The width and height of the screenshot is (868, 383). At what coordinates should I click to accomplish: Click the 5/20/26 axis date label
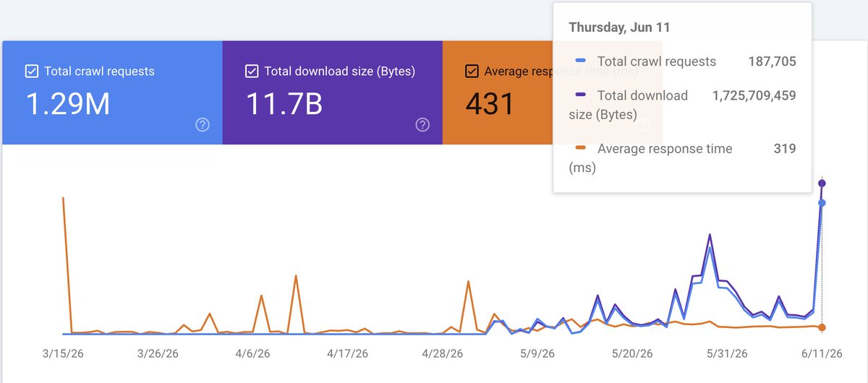[632, 354]
